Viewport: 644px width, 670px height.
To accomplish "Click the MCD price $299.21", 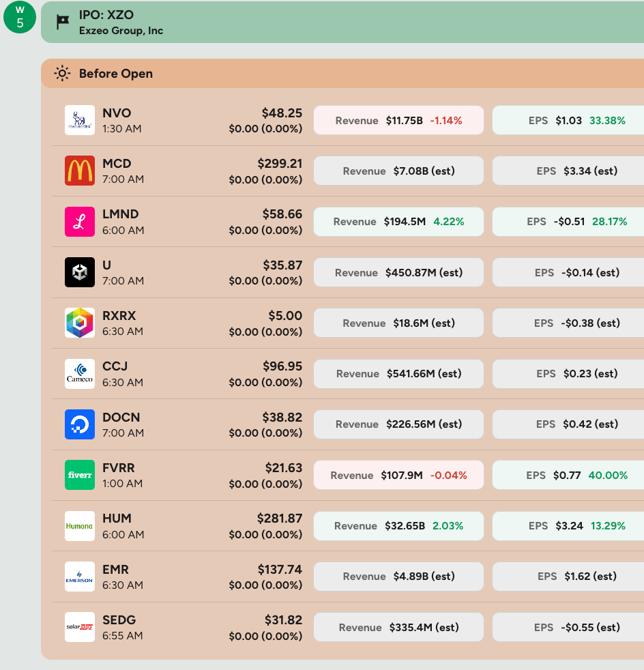I will [280, 164].
